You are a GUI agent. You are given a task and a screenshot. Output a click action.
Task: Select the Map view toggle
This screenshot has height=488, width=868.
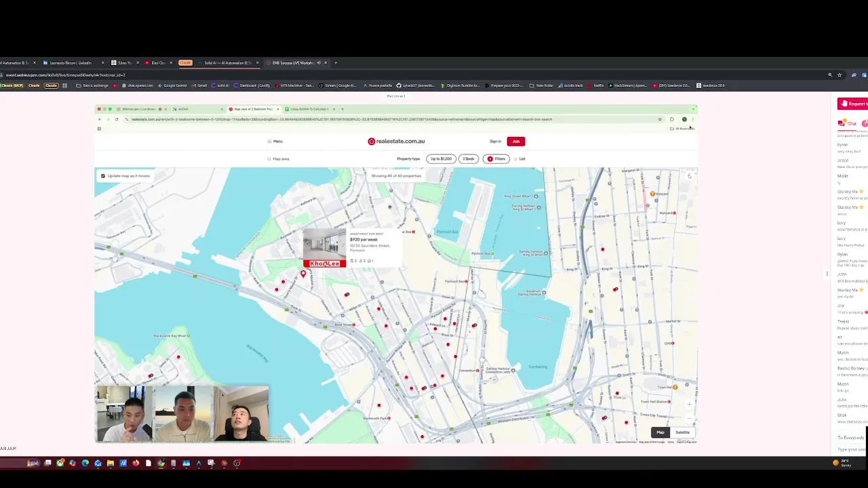[x=660, y=432]
